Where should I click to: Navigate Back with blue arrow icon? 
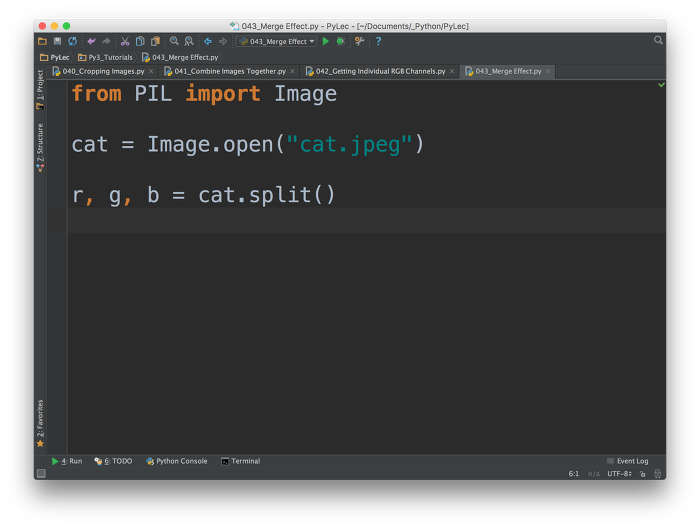pos(208,41)
